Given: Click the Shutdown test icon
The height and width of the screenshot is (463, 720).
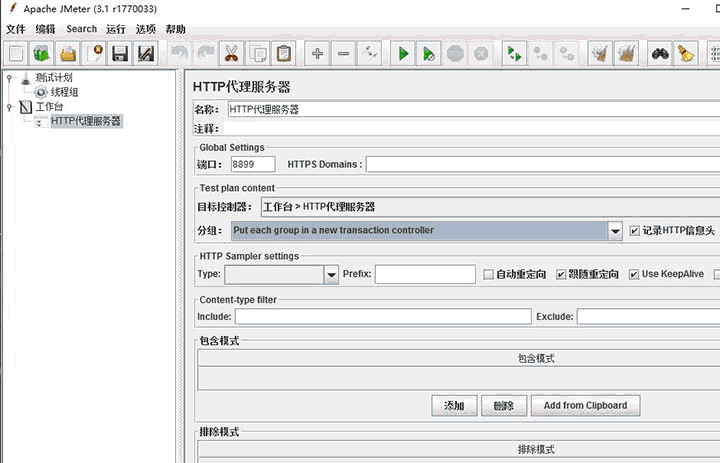Looking at the screenshot, I should [481, 54].
